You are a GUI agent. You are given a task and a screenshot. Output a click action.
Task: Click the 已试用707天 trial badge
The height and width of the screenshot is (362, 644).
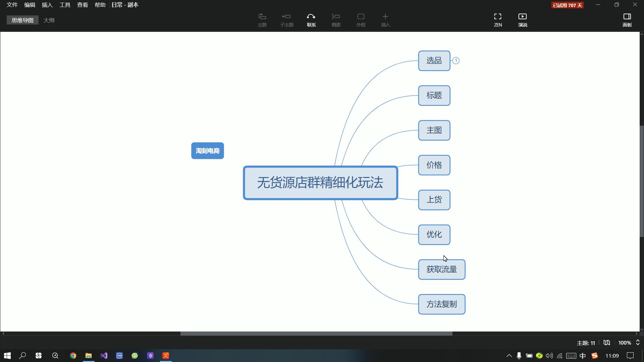tap(568, 5)
